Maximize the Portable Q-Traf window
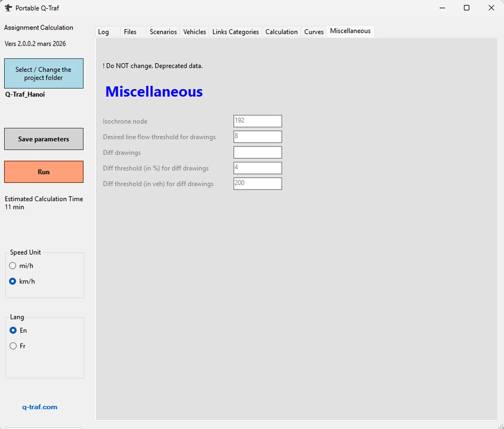504x429 pixels. point(466,8)
